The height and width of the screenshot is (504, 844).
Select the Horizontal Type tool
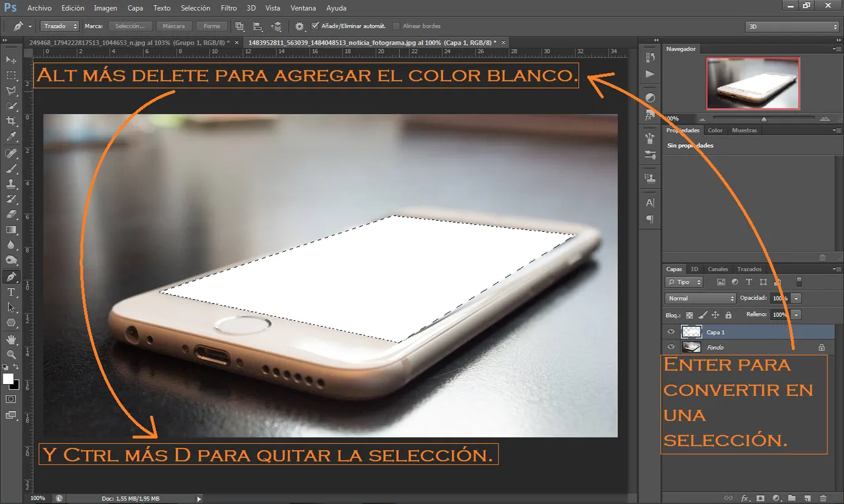[11, 292]
